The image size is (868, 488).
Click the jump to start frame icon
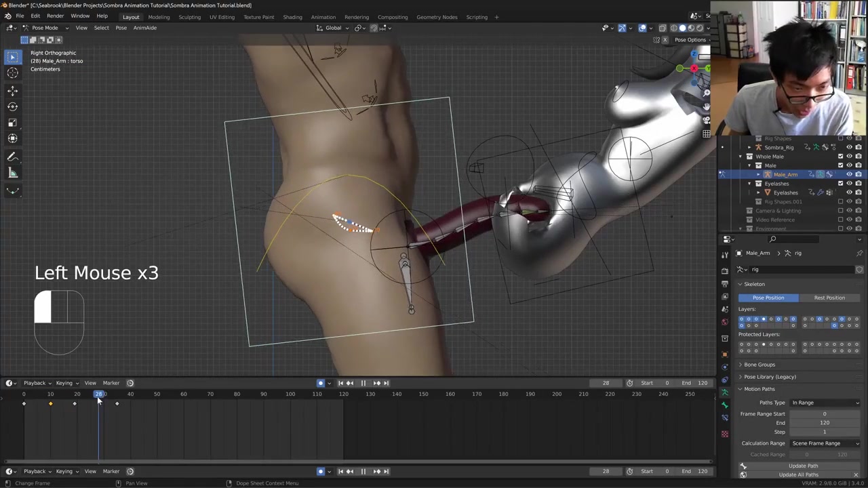(x=340, y=383)
